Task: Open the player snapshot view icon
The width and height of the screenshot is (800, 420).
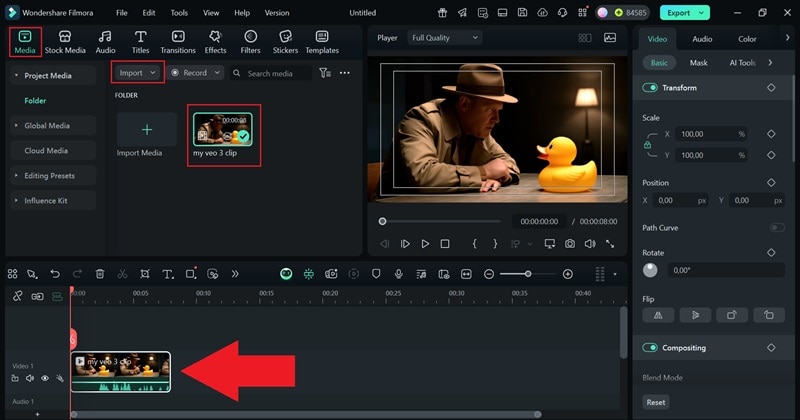Action: point(610,38)
